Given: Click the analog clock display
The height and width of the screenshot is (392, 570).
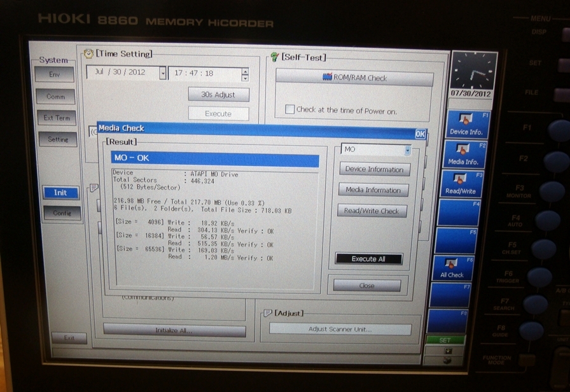Looking at the screenshot, I should 474,70.
